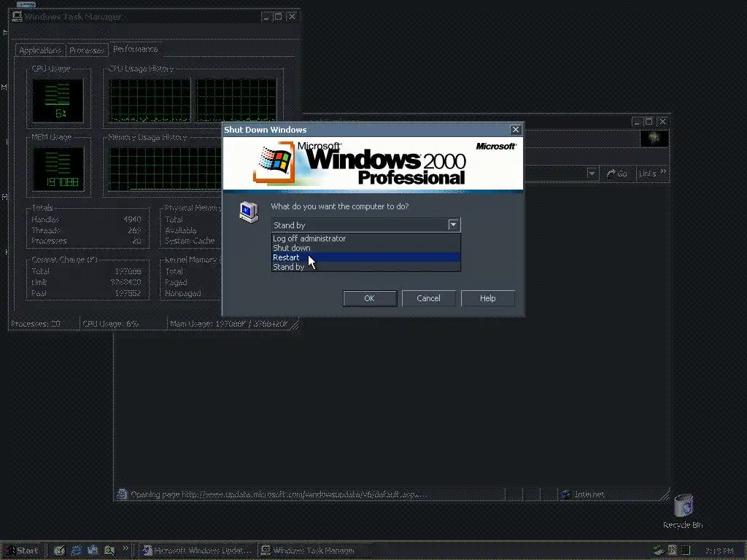Image resolution: width=747 pixels, height=560 pixels.
Task: Select Performance tab in Task Manager
Action: point(136,49)
